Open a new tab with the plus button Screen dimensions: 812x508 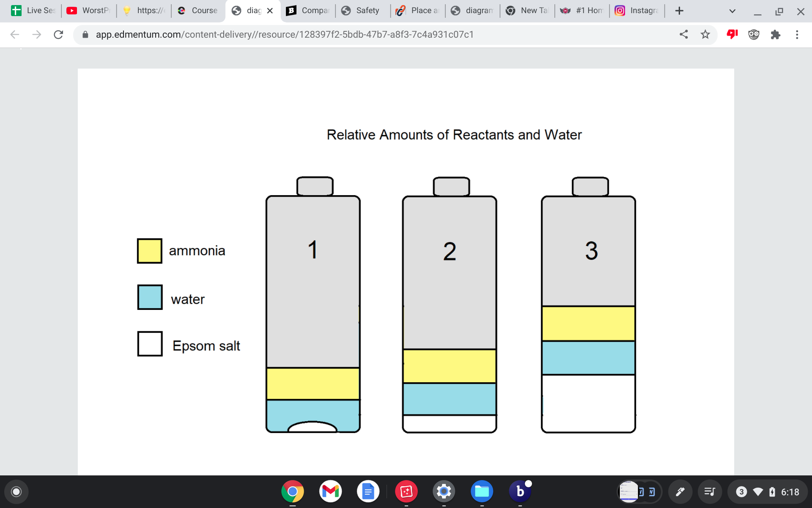pos(679,11)
